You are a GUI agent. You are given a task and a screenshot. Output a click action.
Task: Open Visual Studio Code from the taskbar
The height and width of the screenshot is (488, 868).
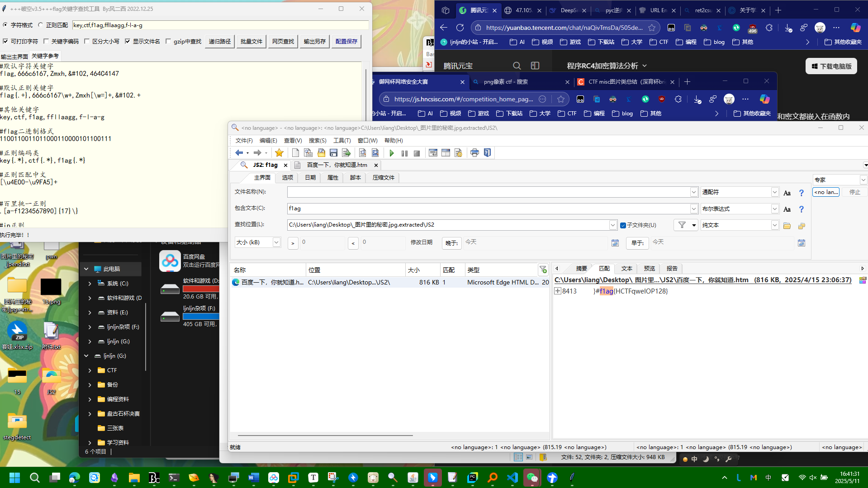point(512,478)
